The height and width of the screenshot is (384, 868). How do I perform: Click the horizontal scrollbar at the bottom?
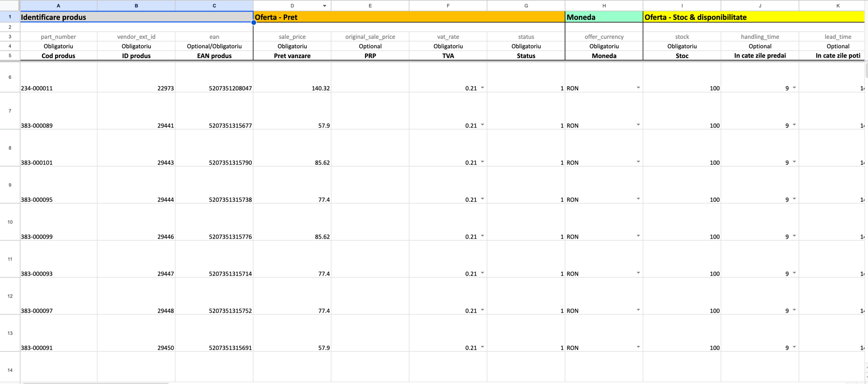point(95,383)
